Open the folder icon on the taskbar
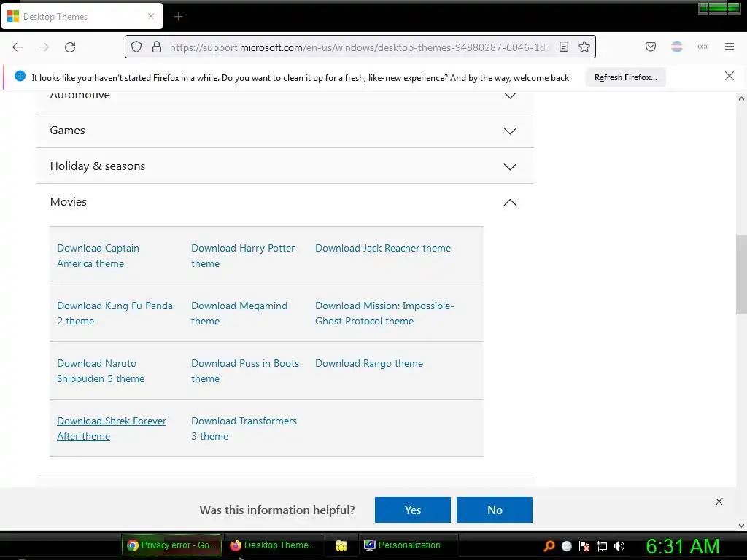 pos(341,545)
